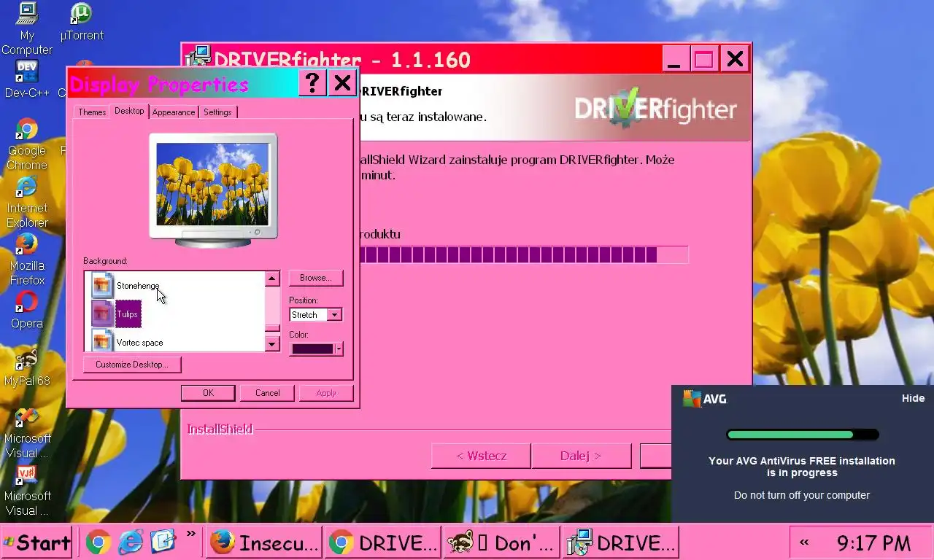Open the Internet Explorer desktop shortcut
This screenshot has height=560, width=934.
click(27, 202)
